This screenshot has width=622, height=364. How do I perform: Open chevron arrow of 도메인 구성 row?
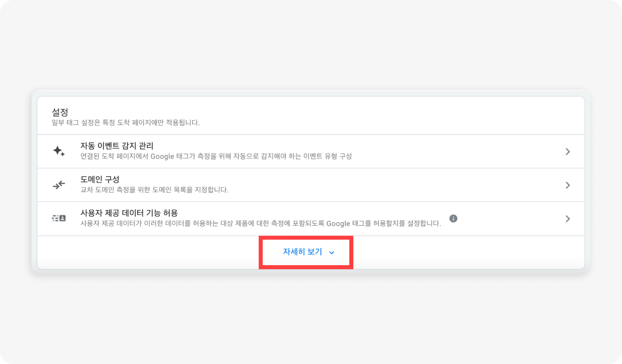click(568, 185)
